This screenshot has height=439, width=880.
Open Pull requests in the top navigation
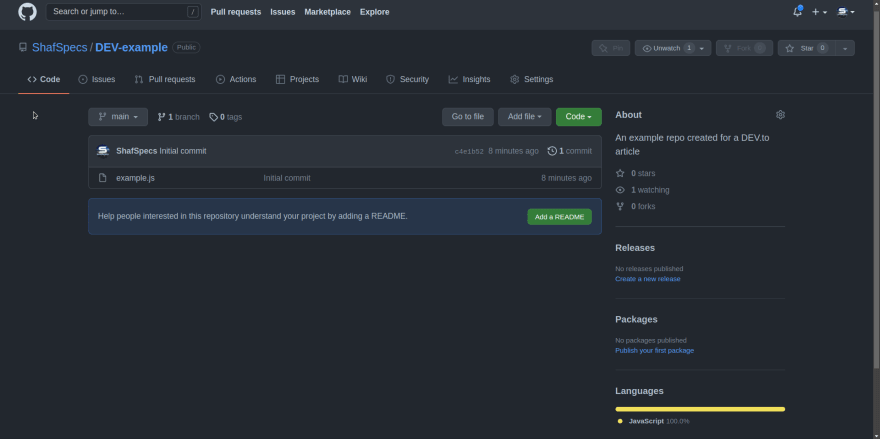(x=236, y=12)
